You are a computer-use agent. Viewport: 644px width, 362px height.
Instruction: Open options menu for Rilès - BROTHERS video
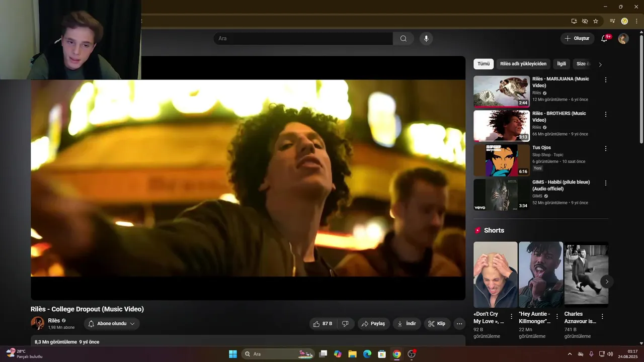click(606, 114)
